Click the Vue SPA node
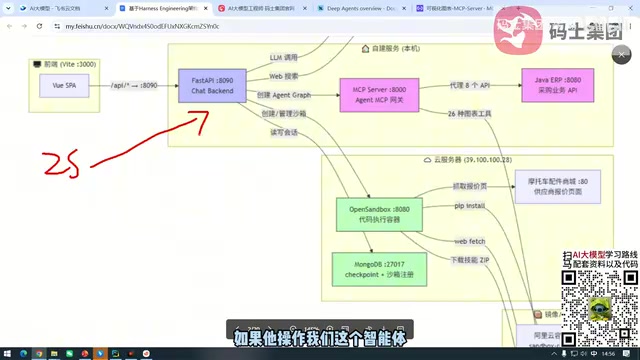 tap(64, 86)
